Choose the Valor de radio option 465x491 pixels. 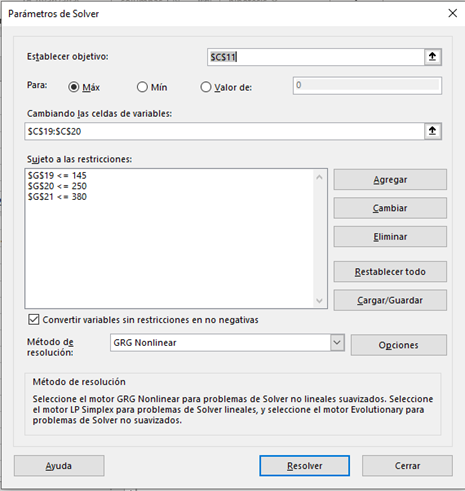(x=206, y=87)
